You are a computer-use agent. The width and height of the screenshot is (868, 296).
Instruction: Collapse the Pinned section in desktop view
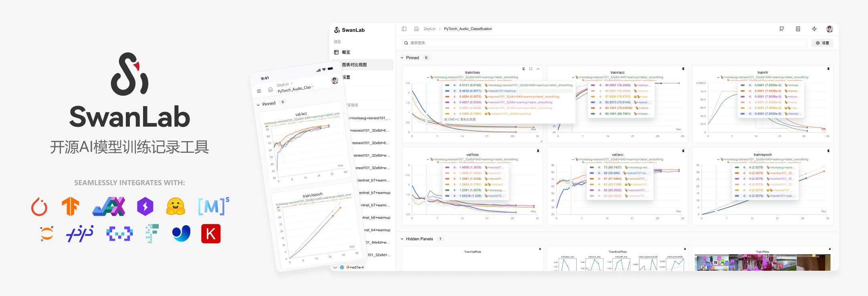tap(402, 58)
